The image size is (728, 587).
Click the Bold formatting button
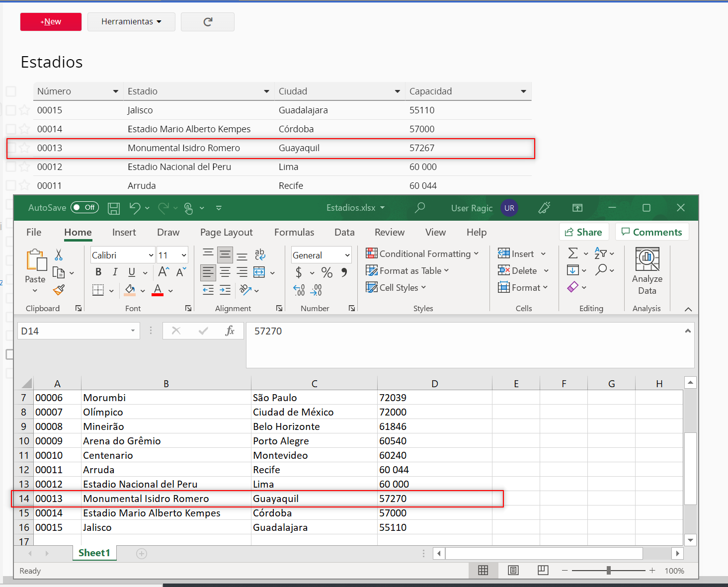point(98,272)
